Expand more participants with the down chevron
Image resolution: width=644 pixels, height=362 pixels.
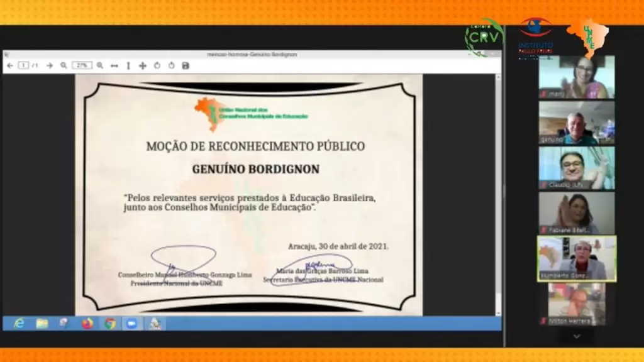click(x=576, y=336)
